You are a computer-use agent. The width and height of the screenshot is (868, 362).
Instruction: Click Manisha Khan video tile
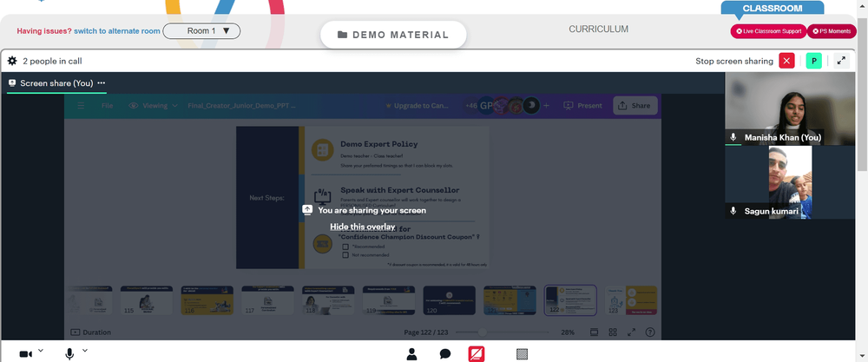coord(790,109)
